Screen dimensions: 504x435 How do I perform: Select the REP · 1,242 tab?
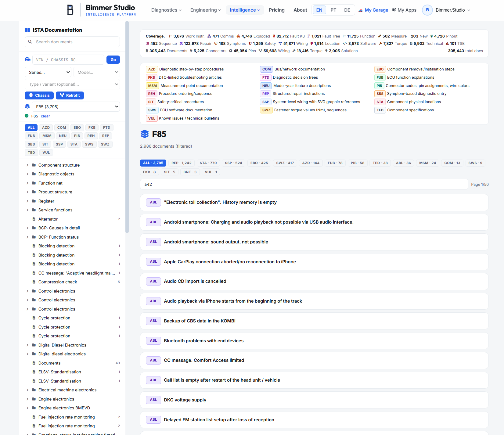tap(182, 163)
